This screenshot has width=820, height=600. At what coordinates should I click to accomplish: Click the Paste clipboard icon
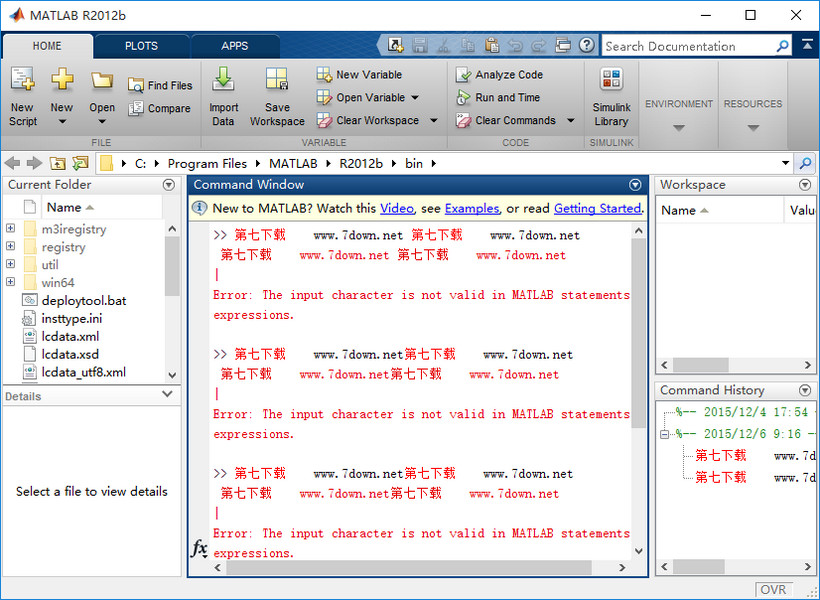492,46
